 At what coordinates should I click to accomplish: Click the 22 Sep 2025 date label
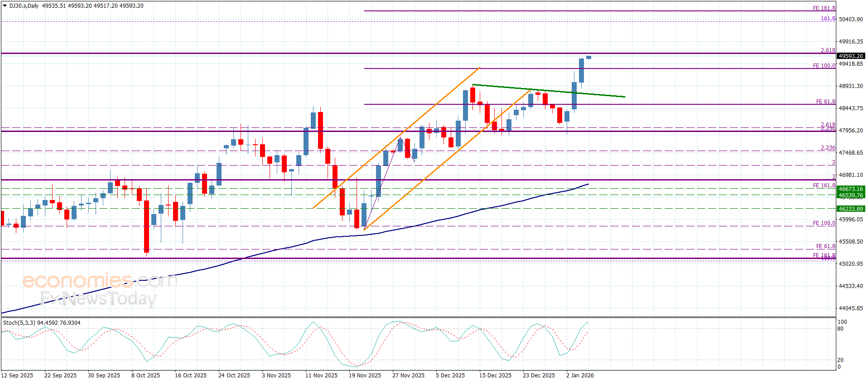(x=60, y=375)
